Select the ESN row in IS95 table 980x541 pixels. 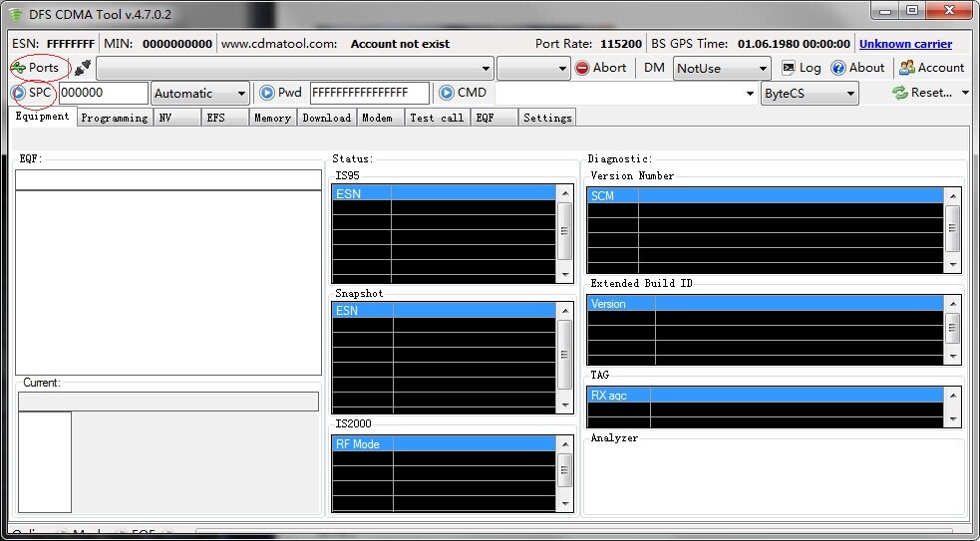point(444,193)
